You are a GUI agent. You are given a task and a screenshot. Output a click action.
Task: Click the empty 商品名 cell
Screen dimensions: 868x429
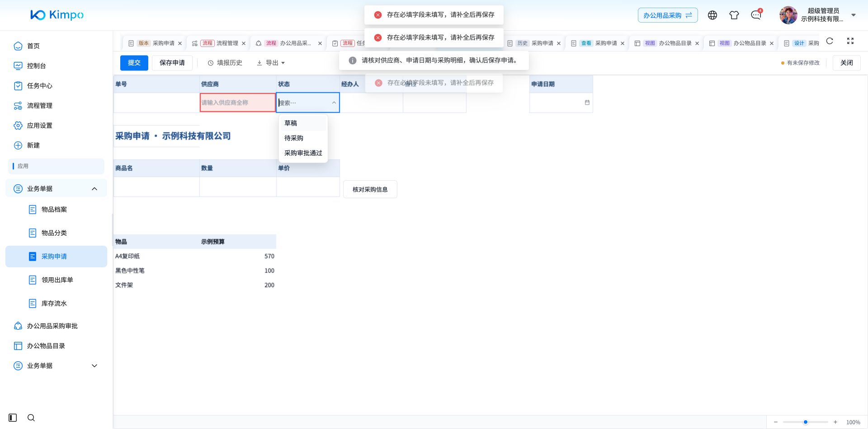click(x=156, y=187)
